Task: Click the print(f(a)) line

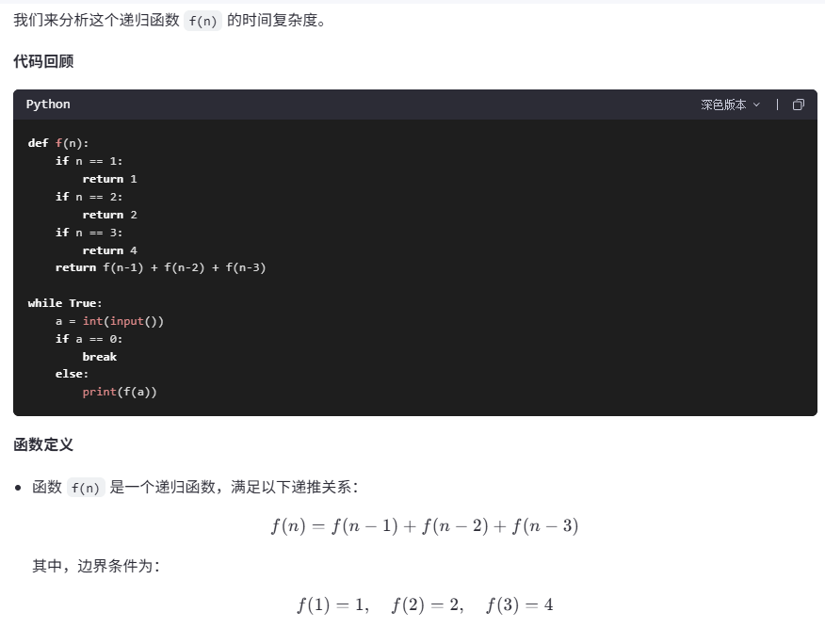Action: click(120, 392)
